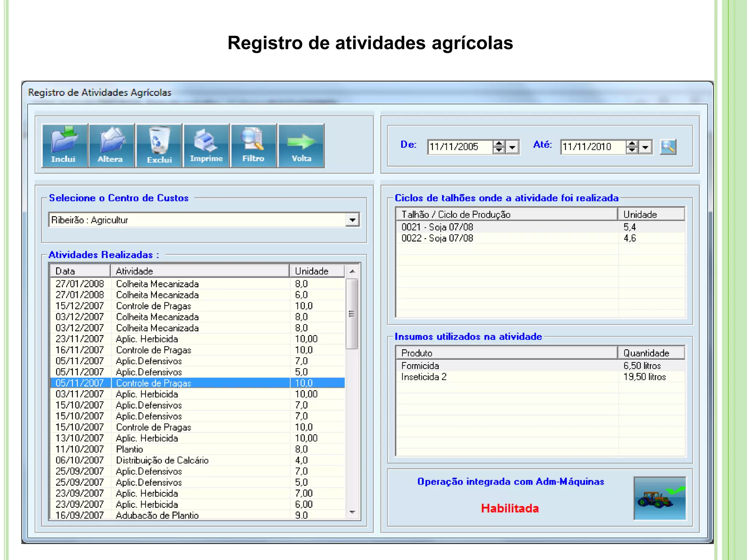Click the Adm-Máquinas tractor icon
The width and height of the screenshot is (747, 560).
tap(660, 498)
